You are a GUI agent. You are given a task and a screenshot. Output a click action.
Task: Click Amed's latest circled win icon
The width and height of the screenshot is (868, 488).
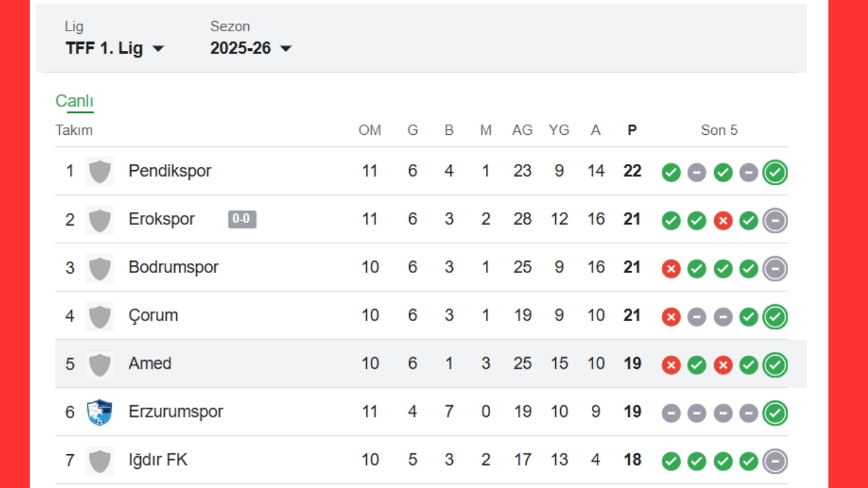pyautogui.click(x=775, y=365)
